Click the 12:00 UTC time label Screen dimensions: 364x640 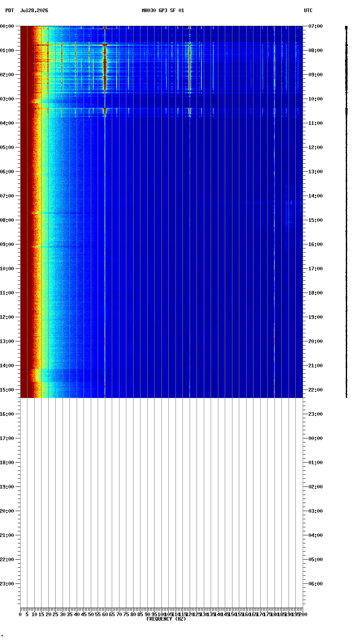coord(316,147)
